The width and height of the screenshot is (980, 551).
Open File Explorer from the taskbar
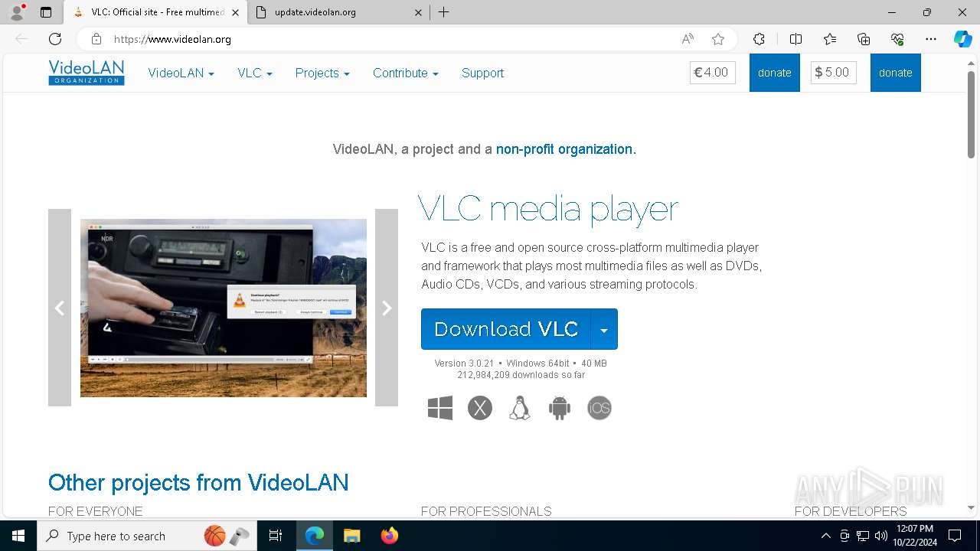(x=351, y=536)
